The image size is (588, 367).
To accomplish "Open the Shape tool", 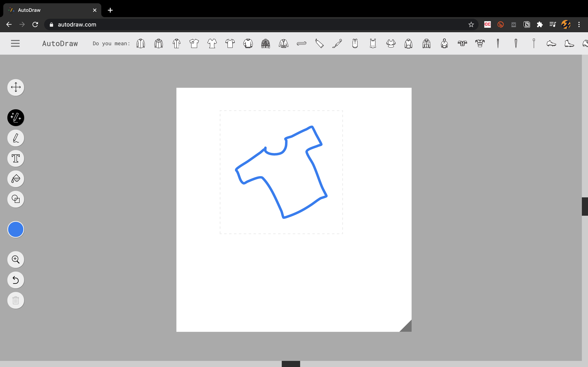I will coord(16,199).
